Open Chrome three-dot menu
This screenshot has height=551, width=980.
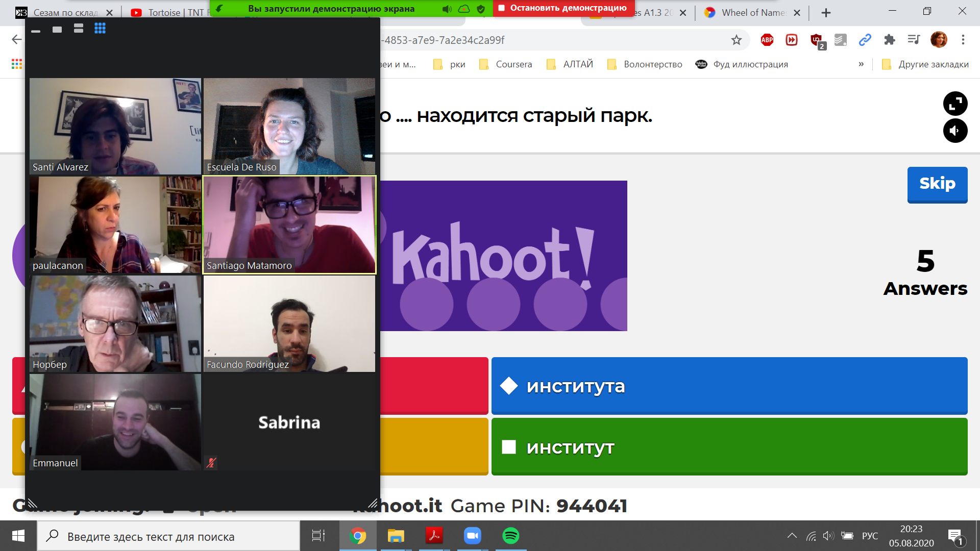963,40
